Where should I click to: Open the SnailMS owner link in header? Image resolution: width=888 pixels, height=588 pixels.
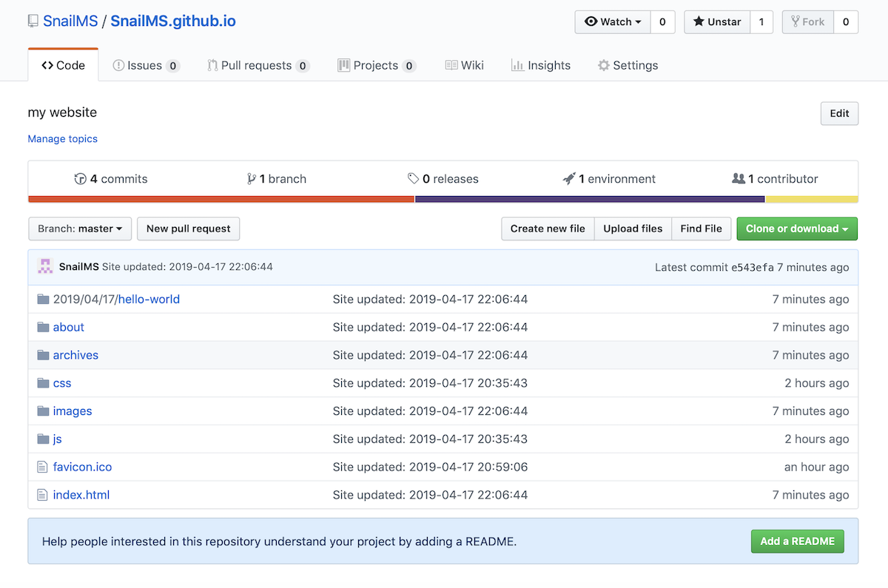[70, 21]
